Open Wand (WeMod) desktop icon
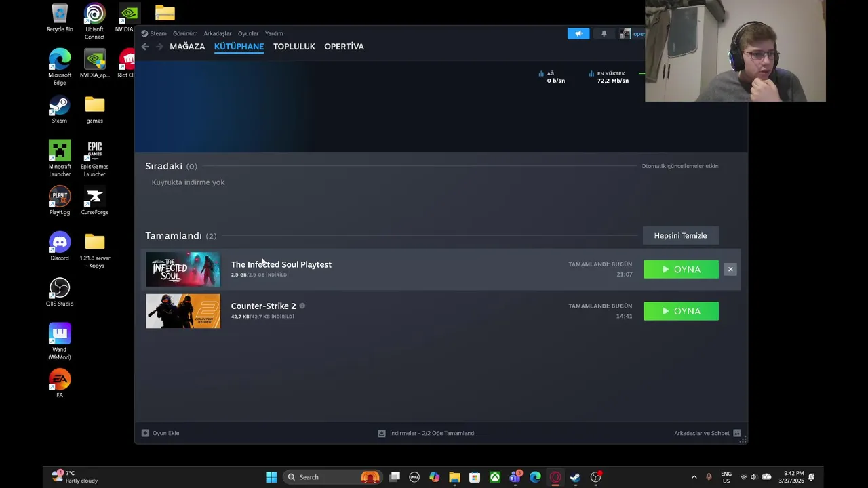 click(60, 342)
